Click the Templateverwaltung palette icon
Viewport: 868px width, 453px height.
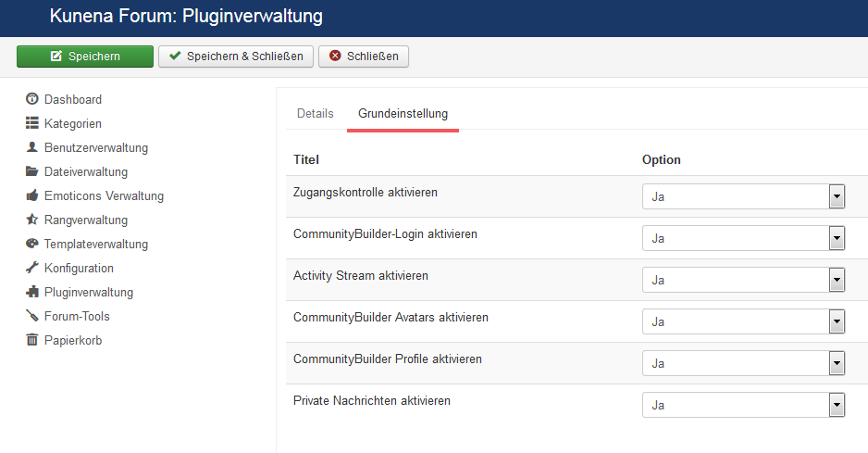[x=32, y=244]
